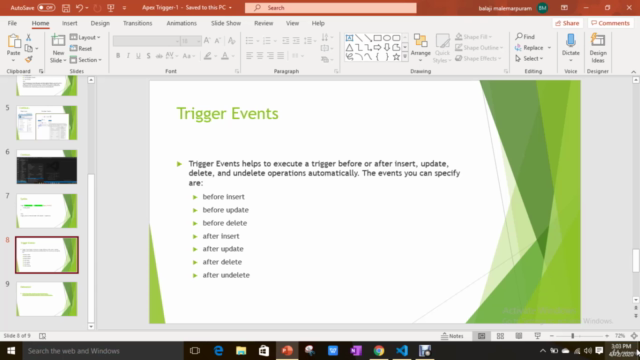This screenshot has height=360, width=640.
Task: Open the accessibility checker status icon
Action: tap(42, 336)
